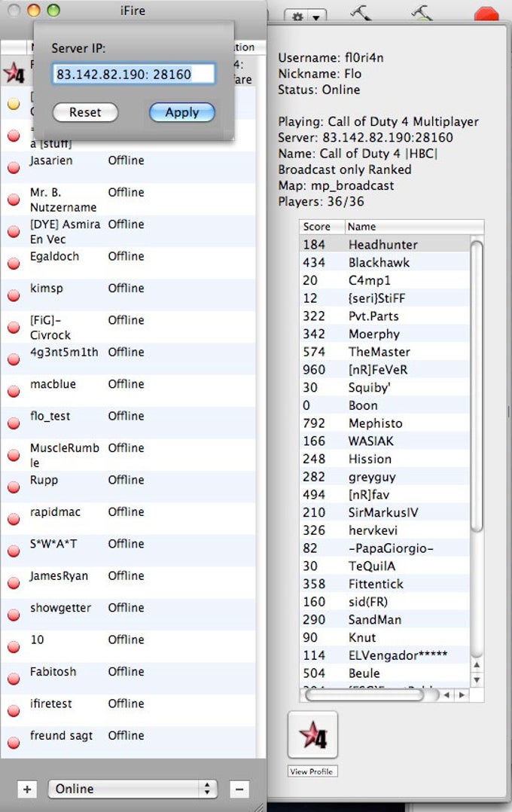Viewport: 512px width, 812px height.
Task: Select the friend macblue
Action: [128, 392]
